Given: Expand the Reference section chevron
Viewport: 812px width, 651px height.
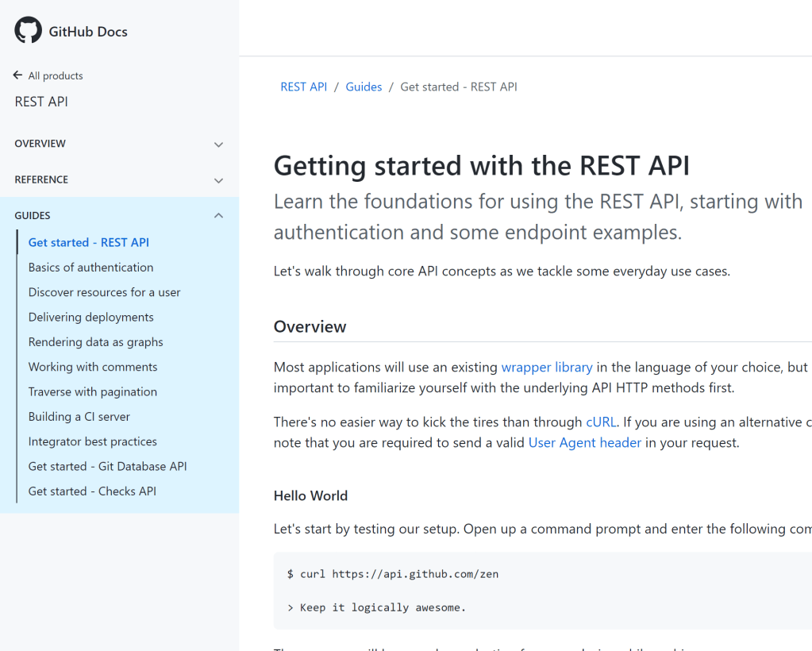Looking at the screenshot, I should click(x=218, y=180).
